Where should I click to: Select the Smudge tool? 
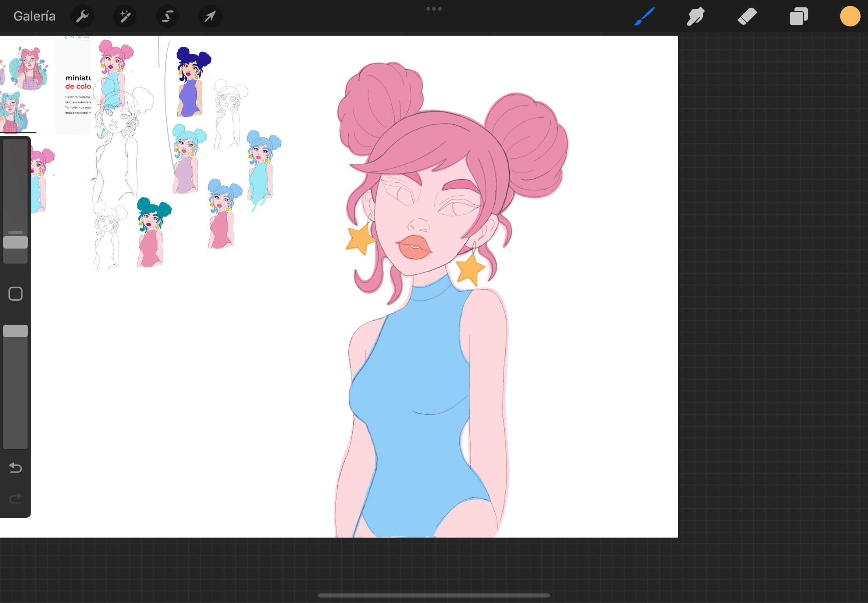(x=695, y=16)
